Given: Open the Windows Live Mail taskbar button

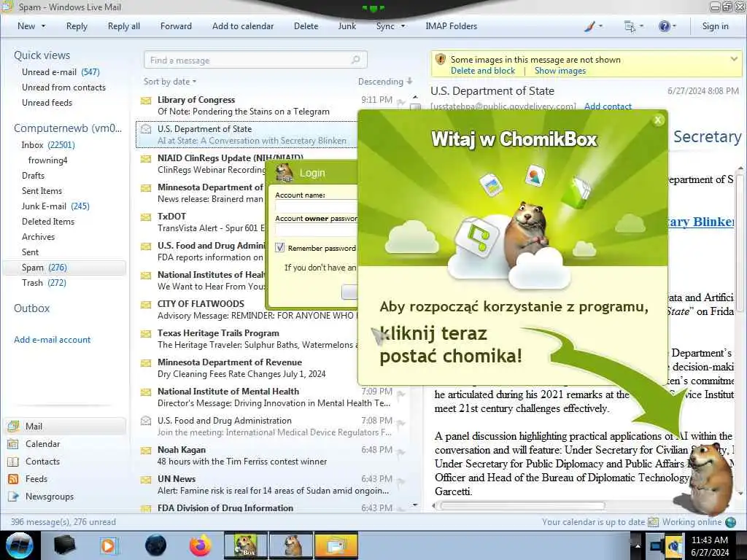Looking at the screenshot, I should click(336, 545).
